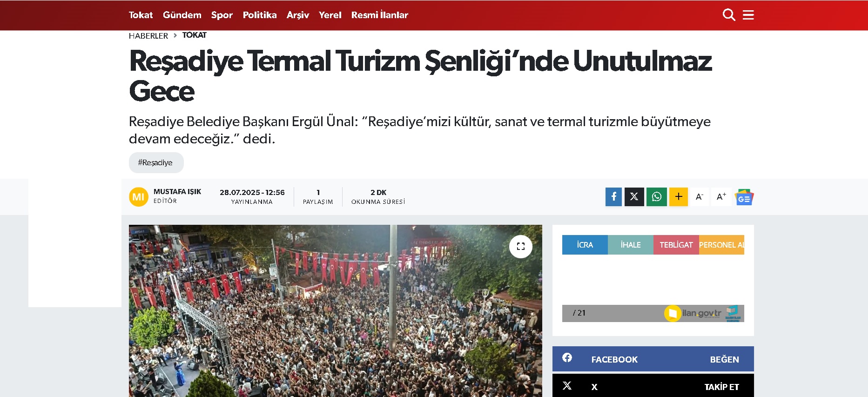The height and width of the screenshot is (397, 868).
Task: Open Gündem menu item
Action: click(182, 15)
